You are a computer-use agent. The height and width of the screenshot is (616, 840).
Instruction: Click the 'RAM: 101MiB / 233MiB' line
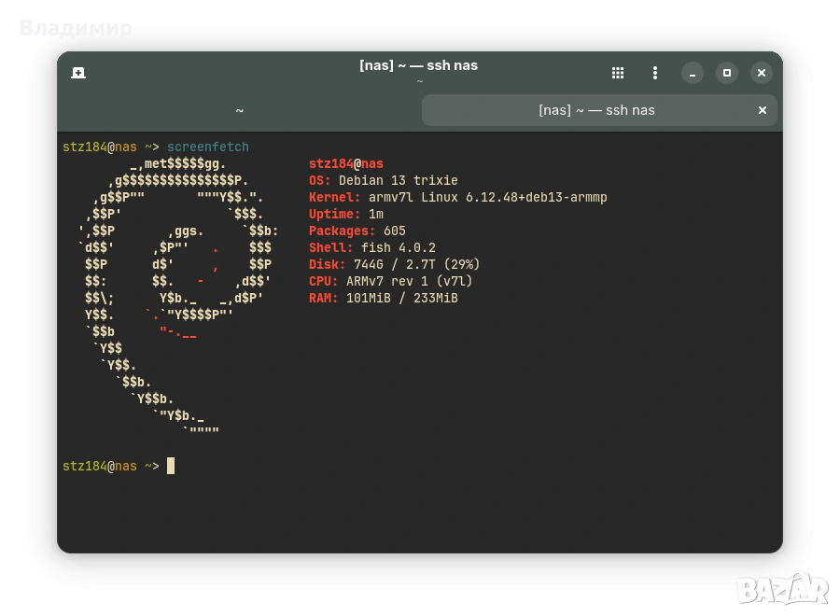pyautogui.click(x=383, y=298)
